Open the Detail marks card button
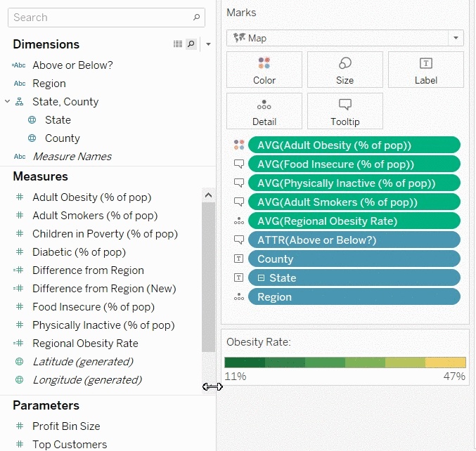476x451 pixels. click(264, 111)
